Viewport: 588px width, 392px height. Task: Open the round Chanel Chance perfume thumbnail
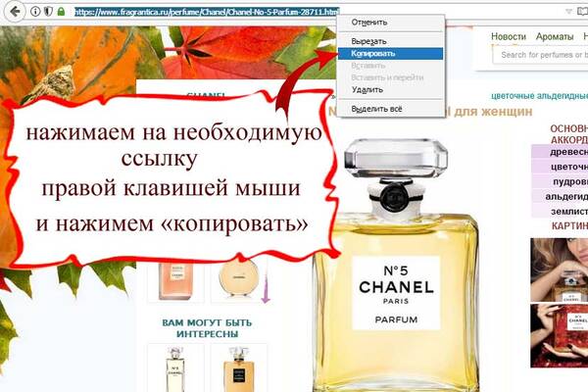click(238, 281)
